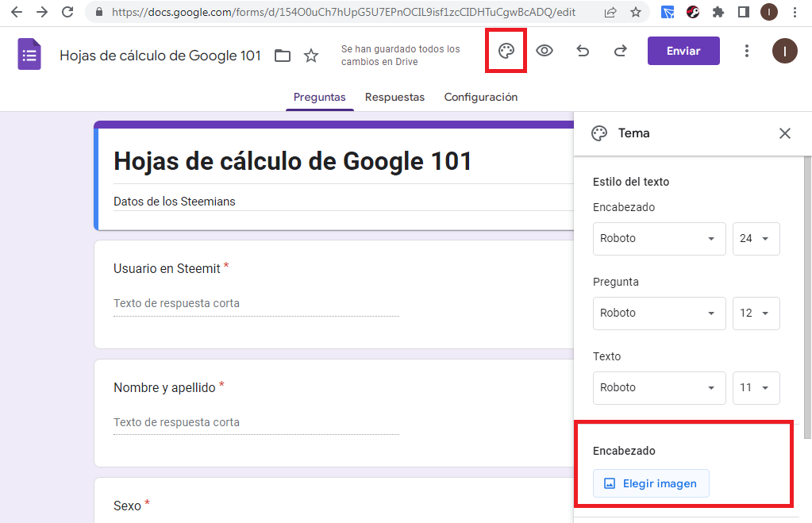The height and width of the screenshot is (523, 812).
Task: Undo the last change
Action: pos(583,51)
